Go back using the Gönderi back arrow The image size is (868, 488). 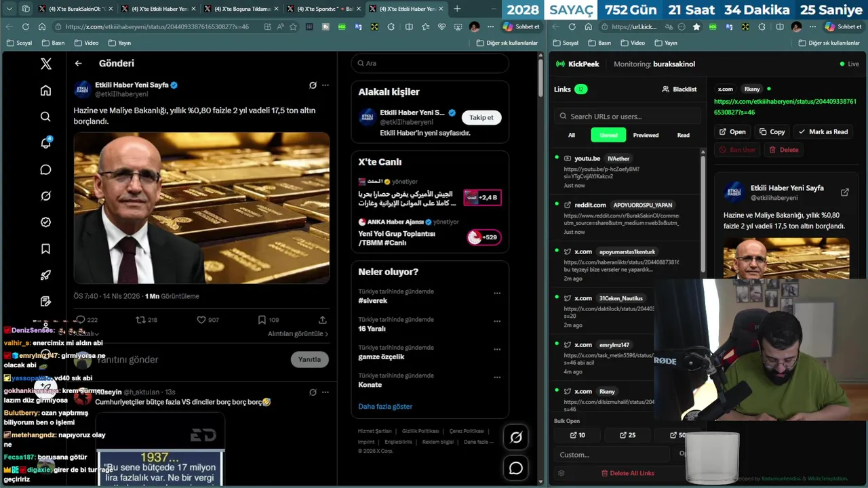click(x=79, y=63)
